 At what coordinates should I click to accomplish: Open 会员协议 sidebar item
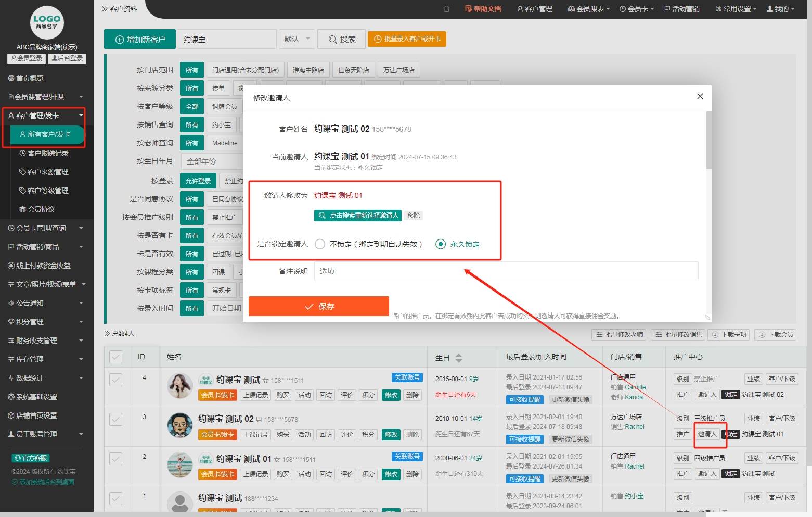click(37, 209)
